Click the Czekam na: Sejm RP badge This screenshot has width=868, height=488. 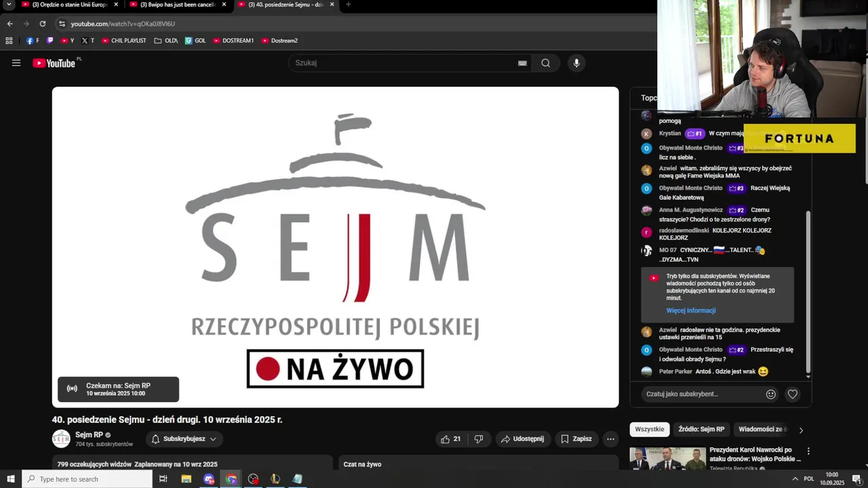click(x=118, y=389)
